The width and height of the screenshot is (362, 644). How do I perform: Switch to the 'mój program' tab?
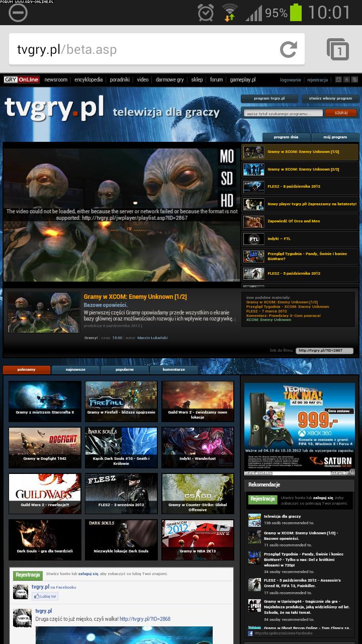coord(335,137)
